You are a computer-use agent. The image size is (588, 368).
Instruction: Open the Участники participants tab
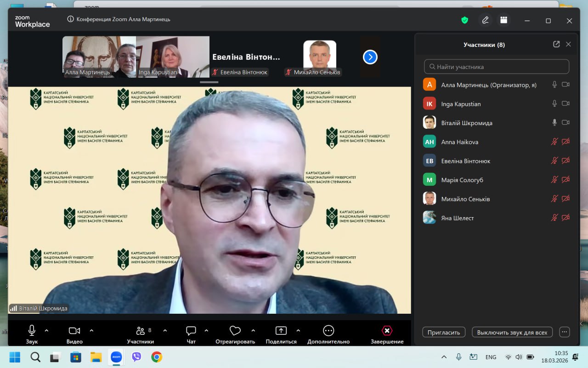pos(141,334)
